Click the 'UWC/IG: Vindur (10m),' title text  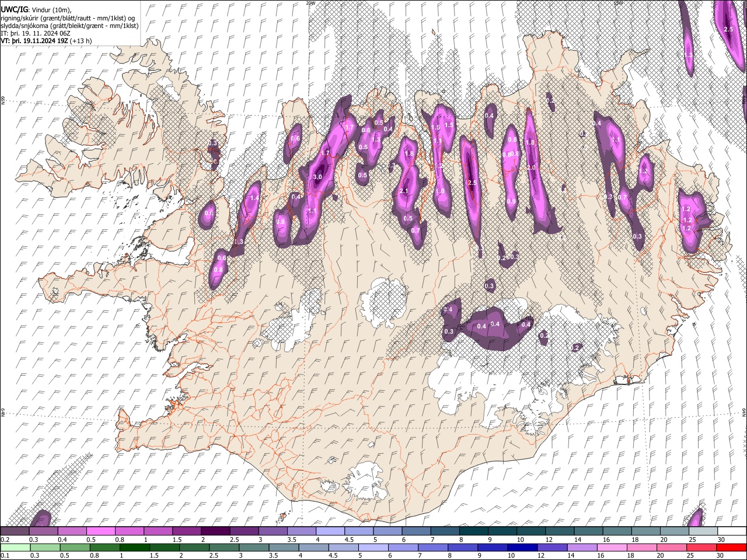(36, 9)
